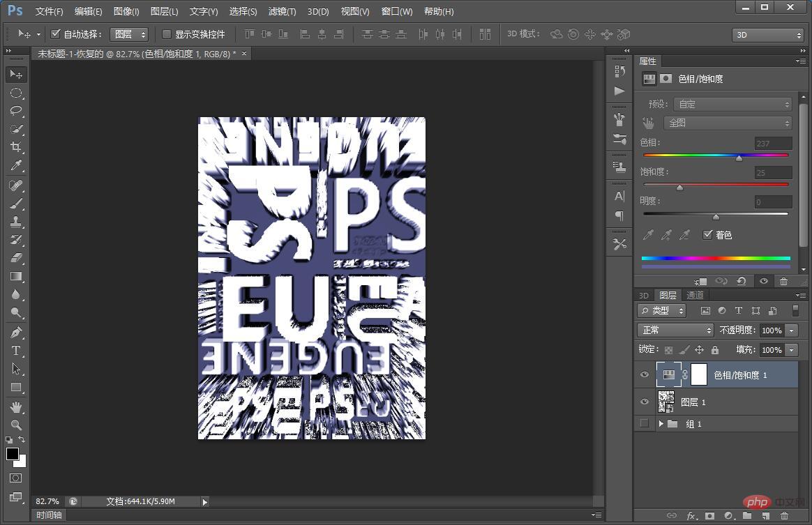Open the 3D workspace switcher dropdown
Viewport: 812px width, 525px height.
point(767,35)
